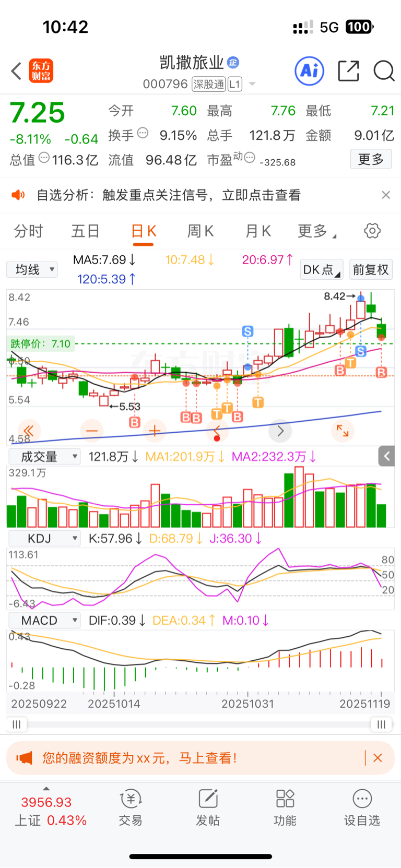The width and height of the screenshot is (401, 868).
Task: Tap chart move-left arrow button
Action: tap(217, 431)
